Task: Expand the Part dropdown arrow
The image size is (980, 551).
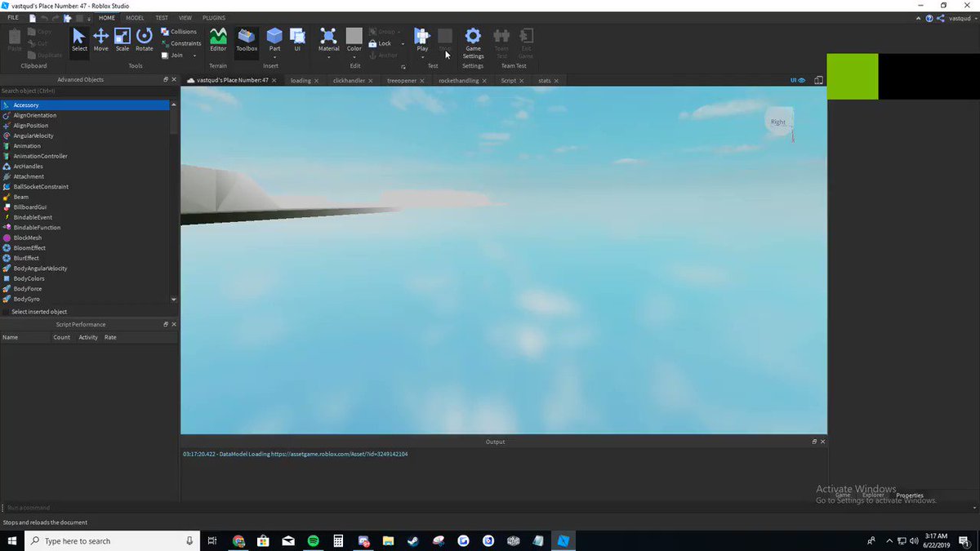Action: [274, 56]
